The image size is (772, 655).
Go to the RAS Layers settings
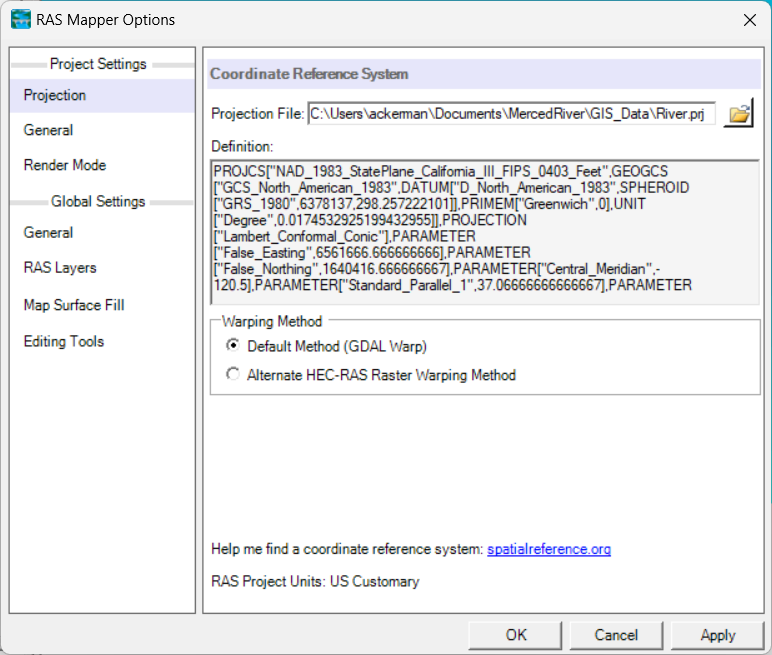click(x=60, y=268)
